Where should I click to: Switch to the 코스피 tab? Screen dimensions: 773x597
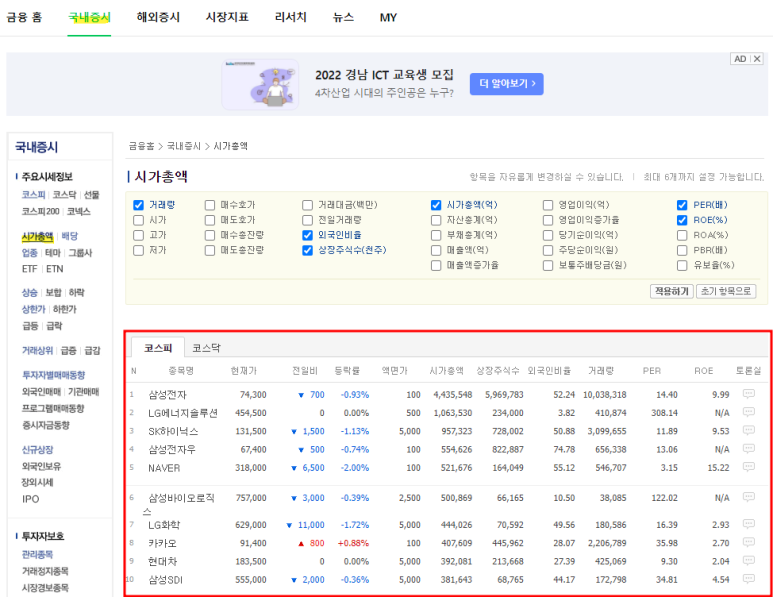158,348
